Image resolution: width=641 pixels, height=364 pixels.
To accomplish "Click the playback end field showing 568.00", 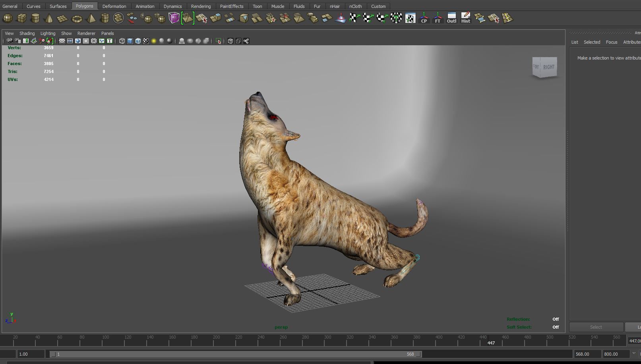I will click(587, 354).
